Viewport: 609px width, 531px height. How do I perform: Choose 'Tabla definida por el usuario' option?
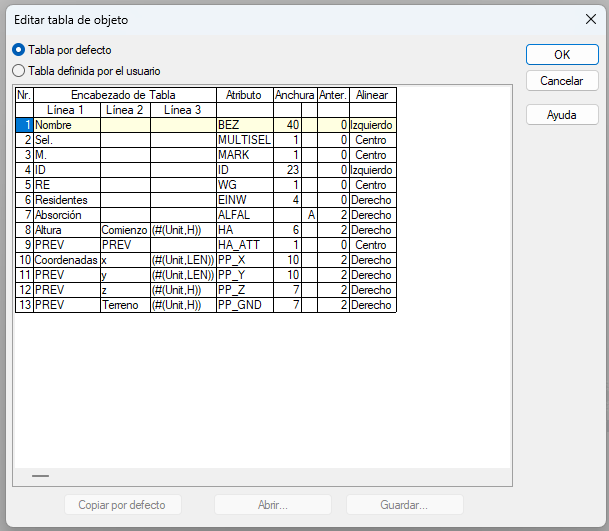click(x=18, y=71)
